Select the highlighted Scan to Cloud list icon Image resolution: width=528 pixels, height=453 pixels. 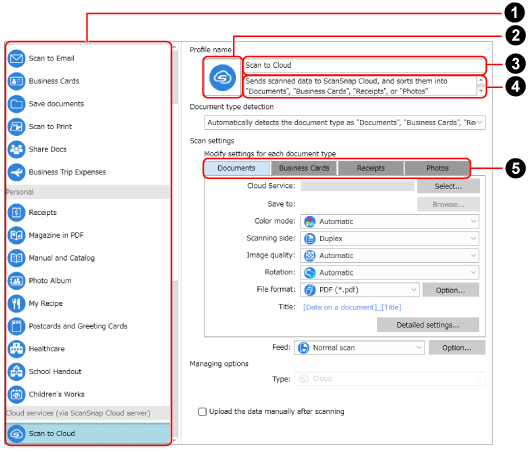16,434
